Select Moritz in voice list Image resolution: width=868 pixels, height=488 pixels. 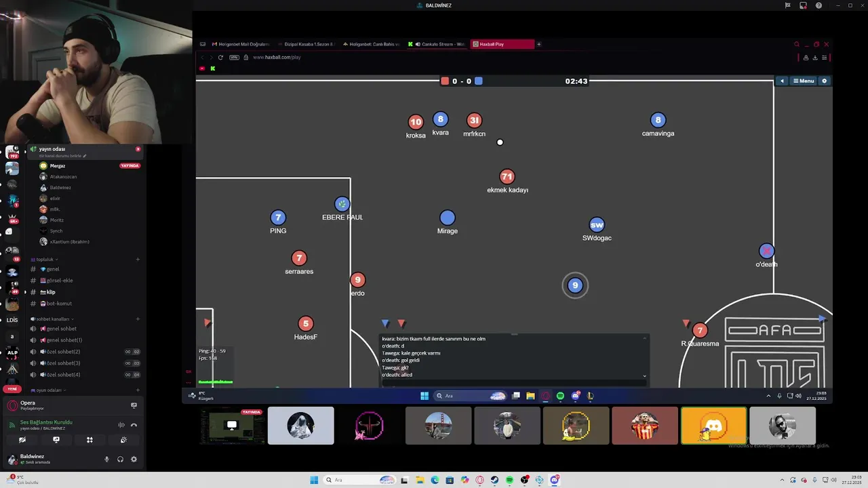(88, 220)
